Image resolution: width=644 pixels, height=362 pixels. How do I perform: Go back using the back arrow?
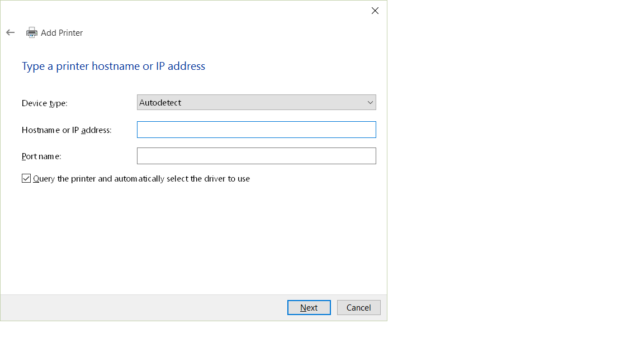point(10,32)
